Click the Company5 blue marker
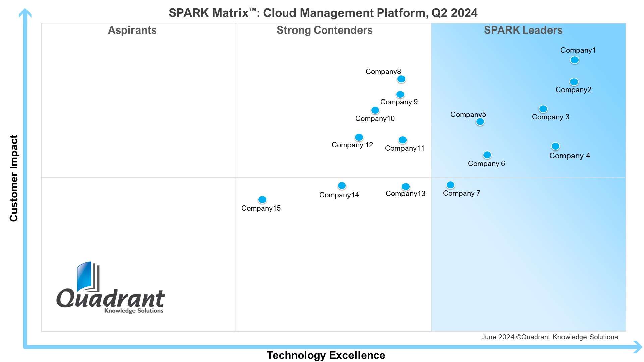 [x=480, y=122]
